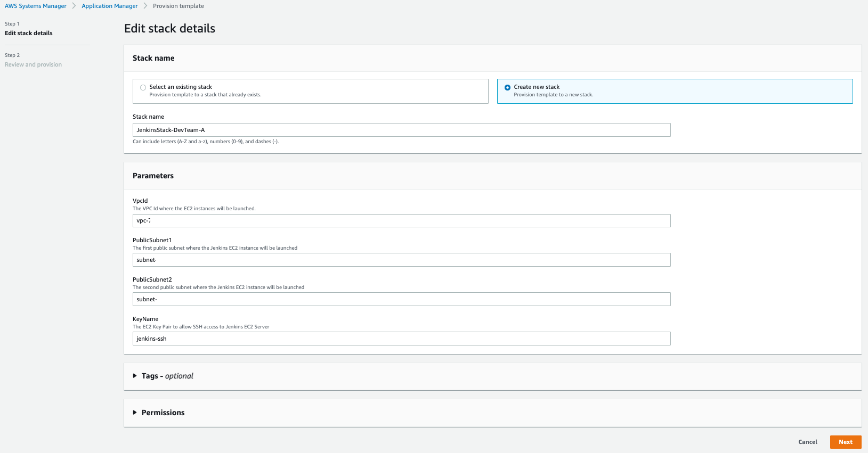868x453 pixels.
Task: Click the breadcrumb chevron after Application Manager
Action: pyautogui.click(x=145, y=6)
